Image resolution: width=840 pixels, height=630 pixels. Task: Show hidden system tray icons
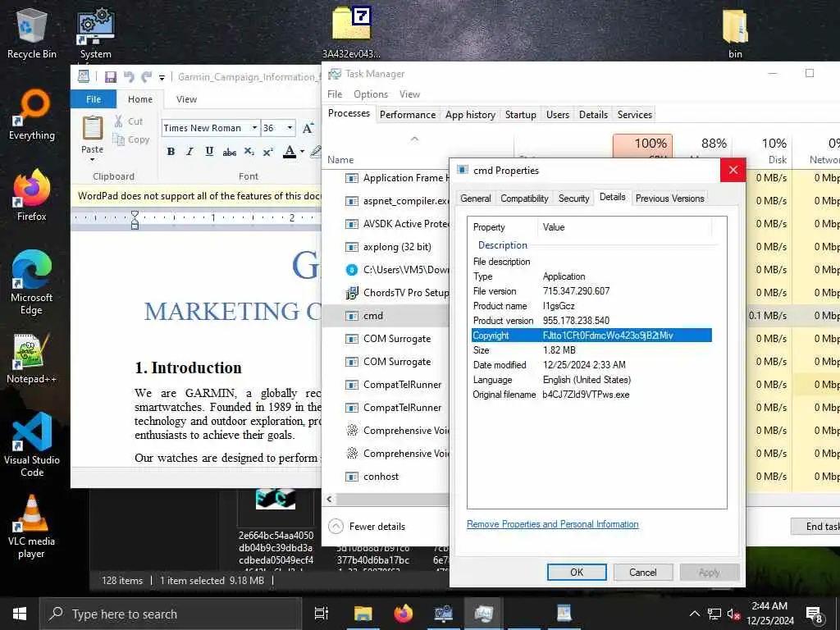point(694,614)
